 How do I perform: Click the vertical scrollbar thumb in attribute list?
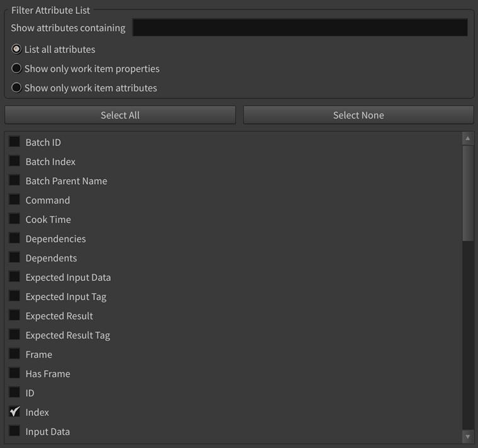click(x=467, y=192)
